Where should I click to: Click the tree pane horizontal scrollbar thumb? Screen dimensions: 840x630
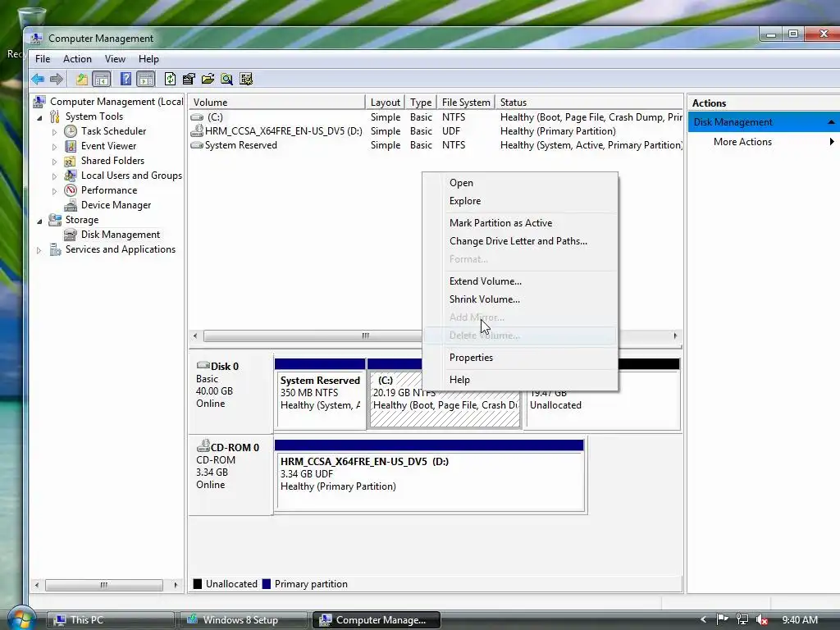(x=104, y=585)
